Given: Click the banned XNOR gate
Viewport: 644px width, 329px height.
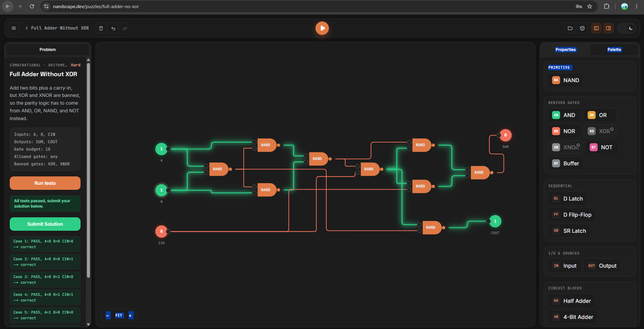Looking at the screenshot, I should pyautogui.click(x=565, y=147).
